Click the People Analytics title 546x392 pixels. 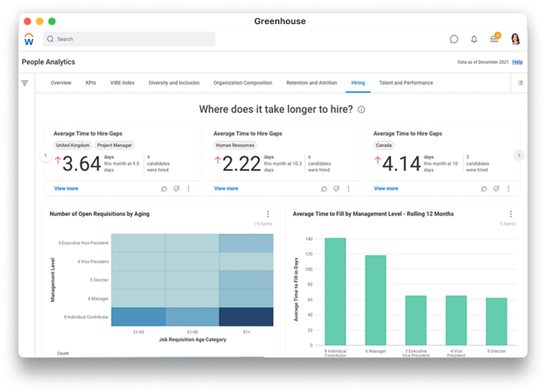pyautogui.click(x=48, y=62)
